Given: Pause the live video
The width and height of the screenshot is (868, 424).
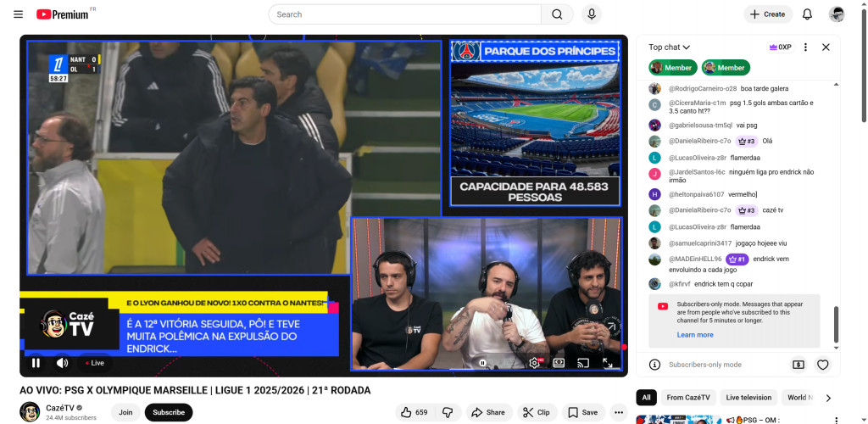Looking at the screenshot, I should [x=36, y=363].
